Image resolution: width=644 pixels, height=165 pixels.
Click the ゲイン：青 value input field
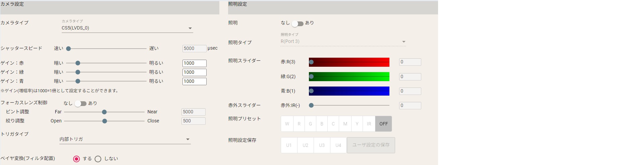click(194, 81)
